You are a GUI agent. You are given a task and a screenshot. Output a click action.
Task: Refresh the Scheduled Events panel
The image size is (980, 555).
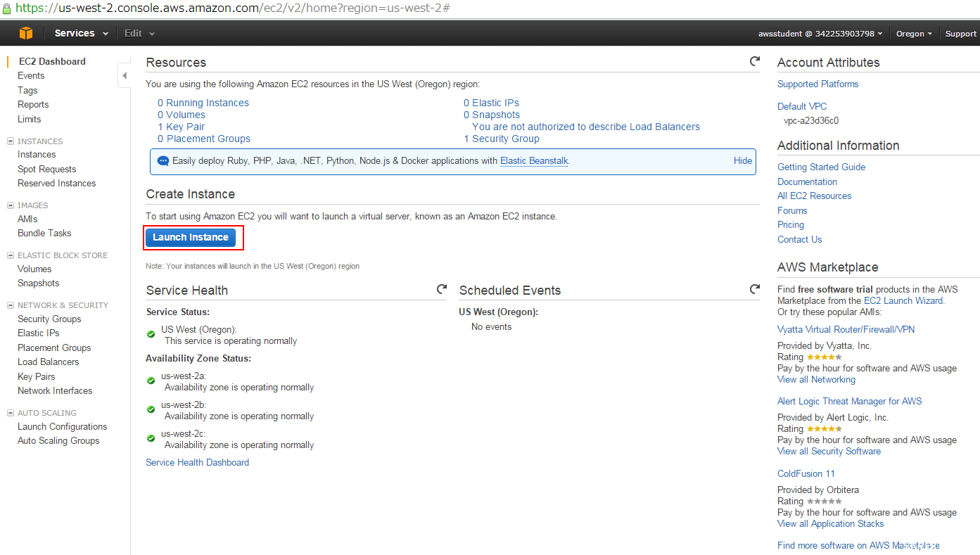point(754,289)
